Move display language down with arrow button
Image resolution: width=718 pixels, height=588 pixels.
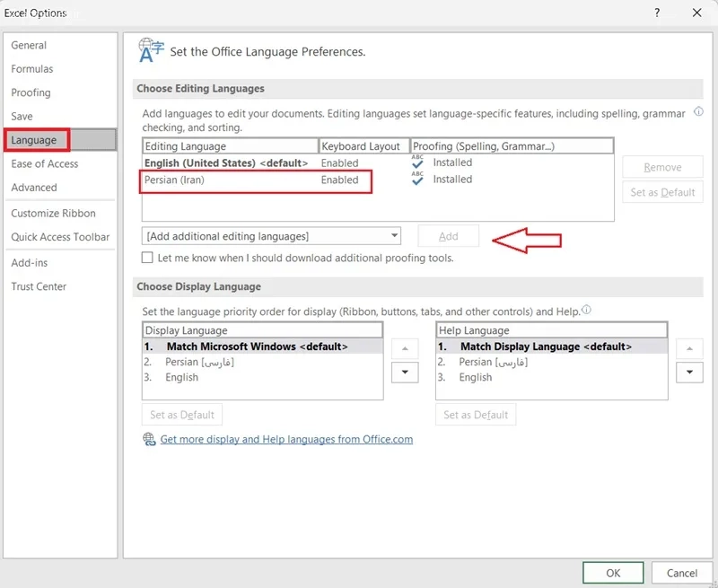[x=405, y=373]
